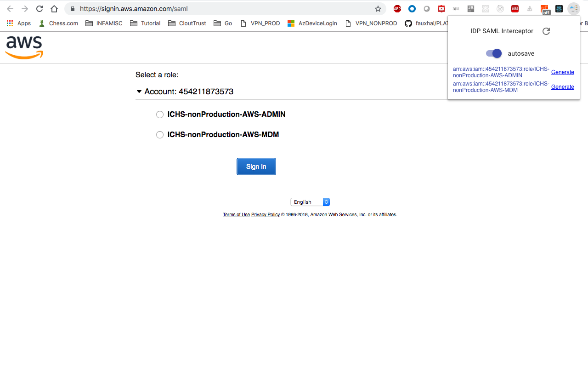Click the JB JetBrains extension icon
This screenshot has width=588, height=368.
[470, 8]
